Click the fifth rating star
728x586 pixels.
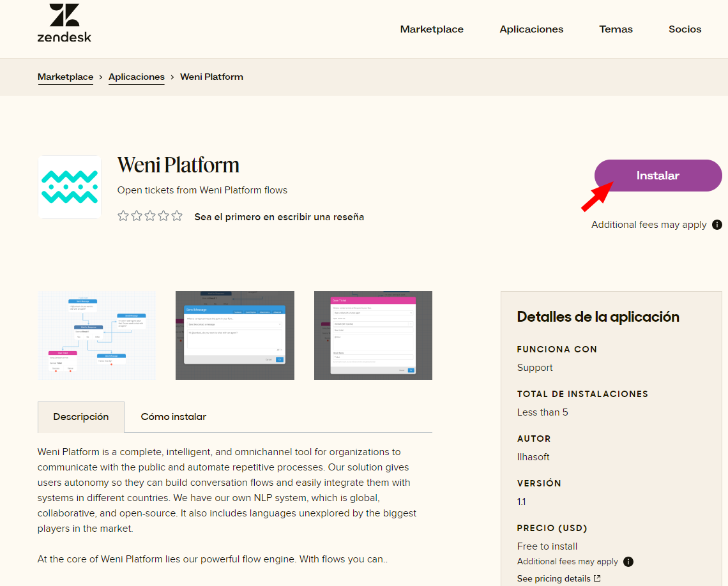177,216
